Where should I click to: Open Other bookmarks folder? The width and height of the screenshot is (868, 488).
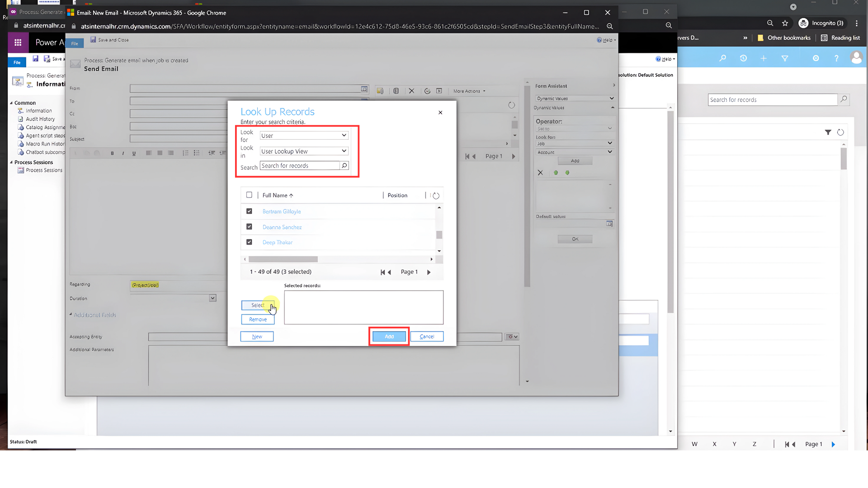click(x=784, y=38)
